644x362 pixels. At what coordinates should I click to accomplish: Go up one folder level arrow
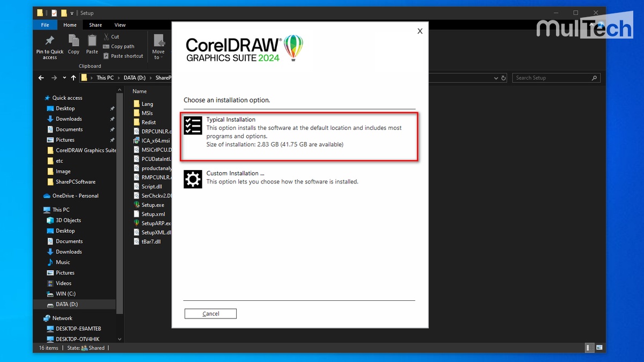click(74, 78)
